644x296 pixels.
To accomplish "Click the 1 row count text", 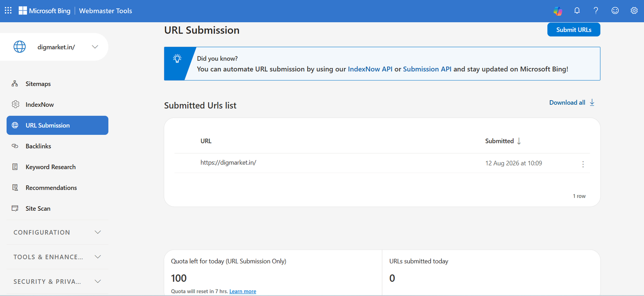I will pyautogui.click(x=579, y=196).
